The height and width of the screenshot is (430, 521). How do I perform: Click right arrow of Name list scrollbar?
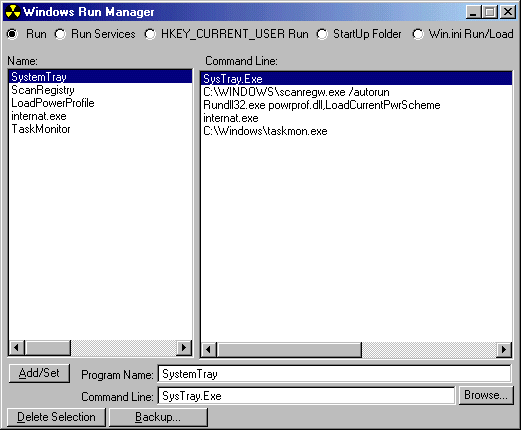(184, 348)
